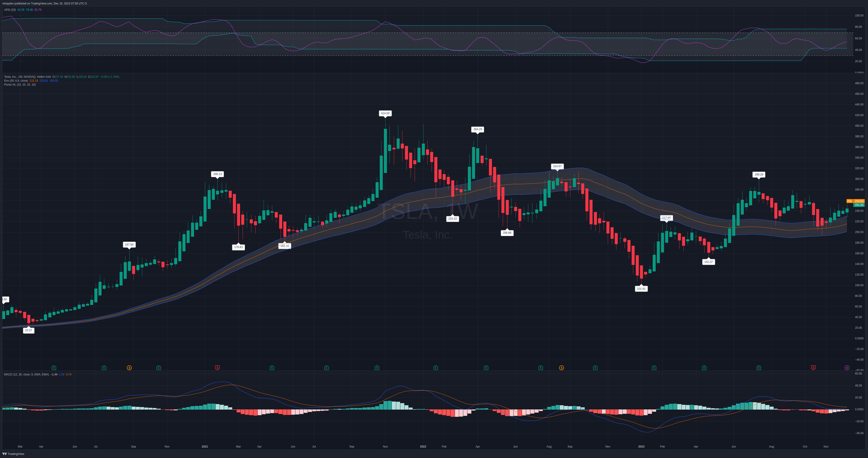This screenshot has width=868, height=458.
Task: Click the orange split marker of August 2020
Action: pos(129,368)
